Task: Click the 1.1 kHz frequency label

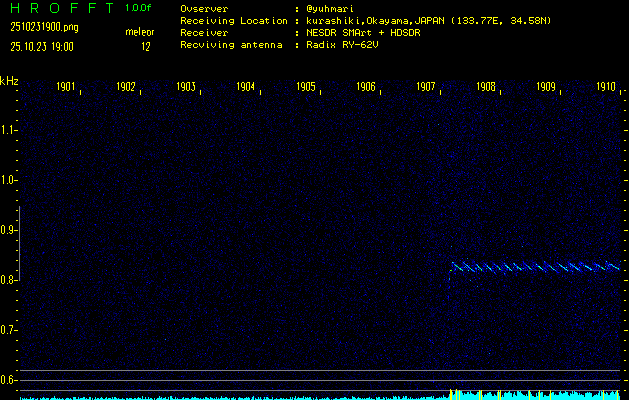Action: [7, 130]
